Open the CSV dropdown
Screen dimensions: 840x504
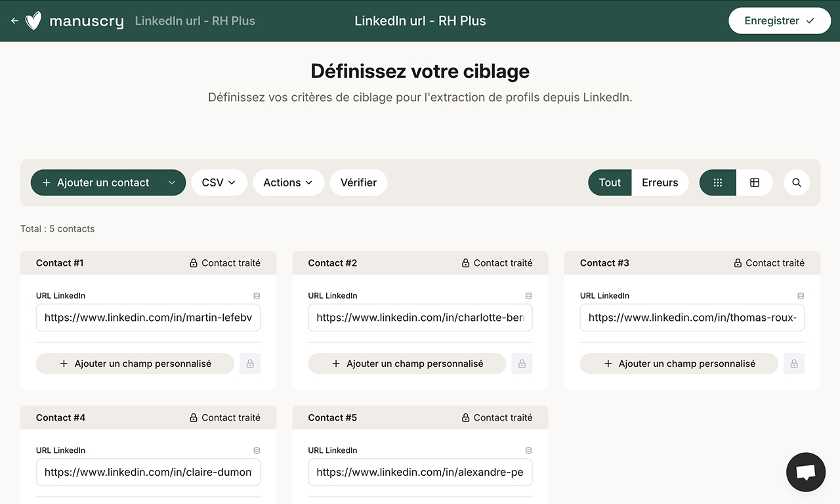click(x=219, y=182)
